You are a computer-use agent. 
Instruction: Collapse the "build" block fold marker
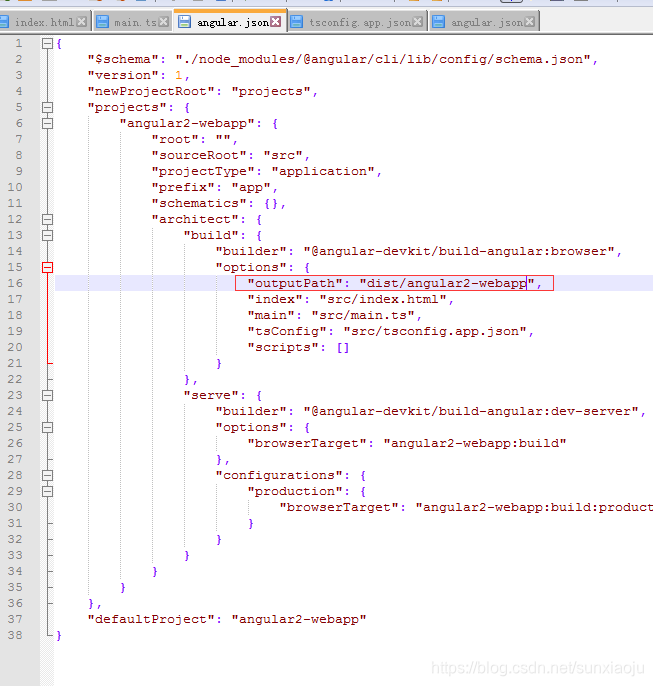click(x=47, y=235)
